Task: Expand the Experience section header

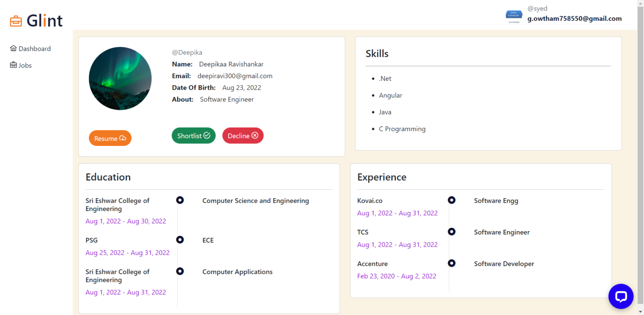Action: tap(382, 177)
